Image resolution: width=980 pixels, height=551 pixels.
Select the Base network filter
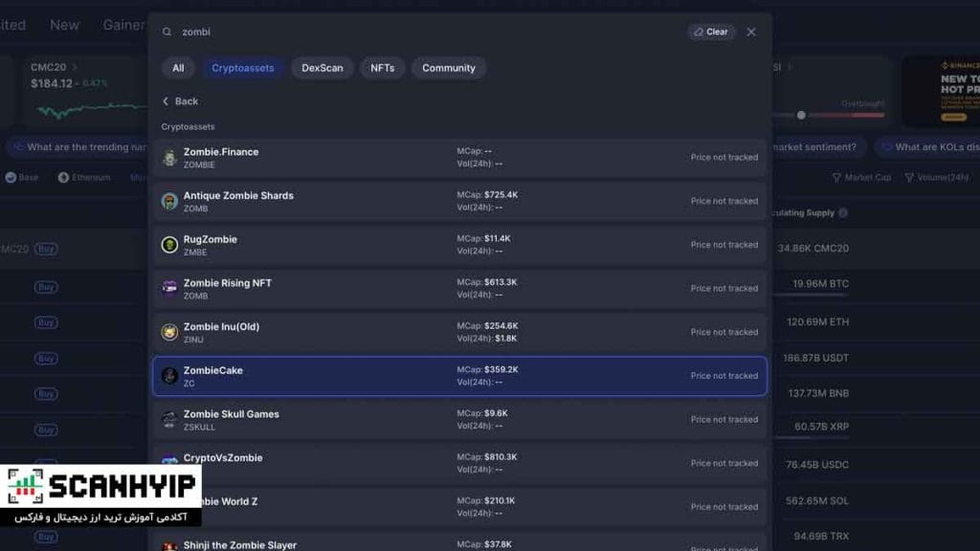(22, 177)
